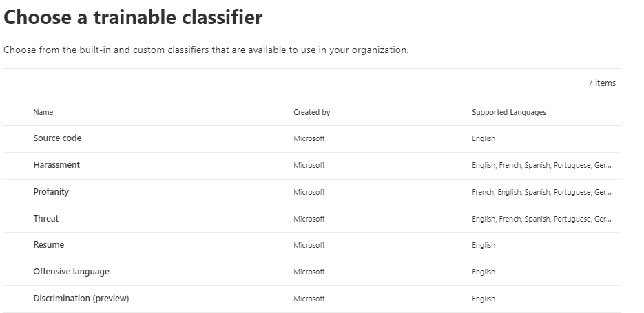Click English in the Discrimination (preview) row

(484, 299)
